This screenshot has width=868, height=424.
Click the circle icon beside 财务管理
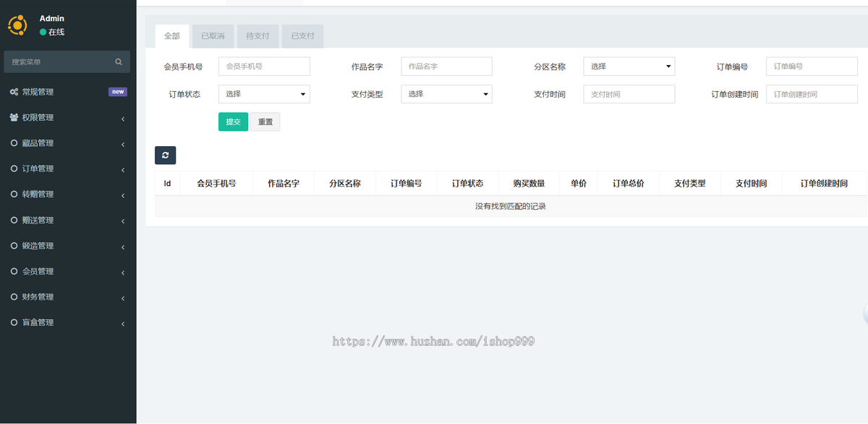tap(14, 297)
